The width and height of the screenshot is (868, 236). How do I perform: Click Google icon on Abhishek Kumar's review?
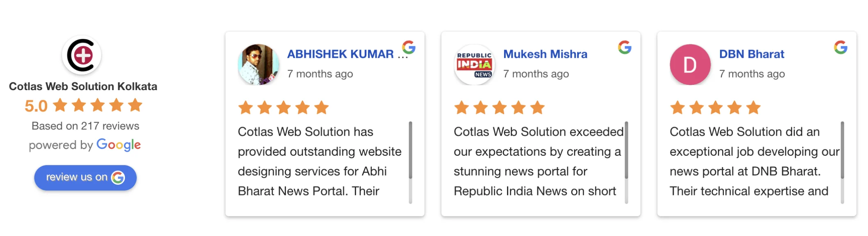409,48
